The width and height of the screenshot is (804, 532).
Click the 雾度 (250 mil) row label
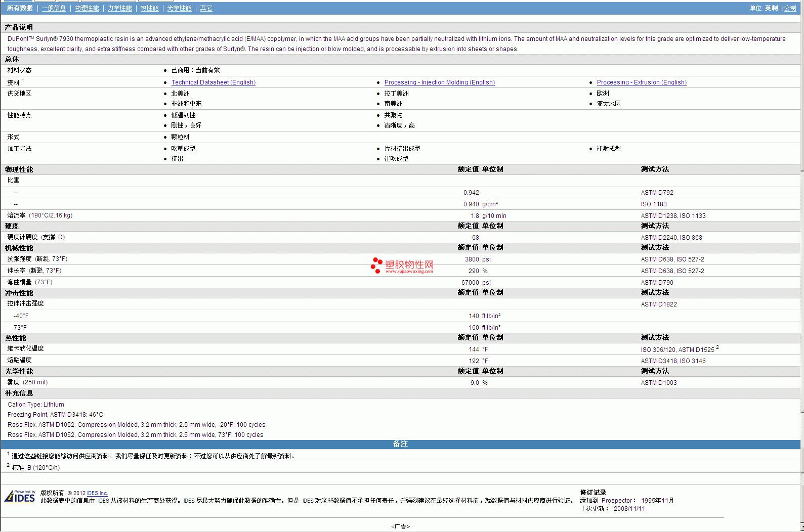coord(27,382)
